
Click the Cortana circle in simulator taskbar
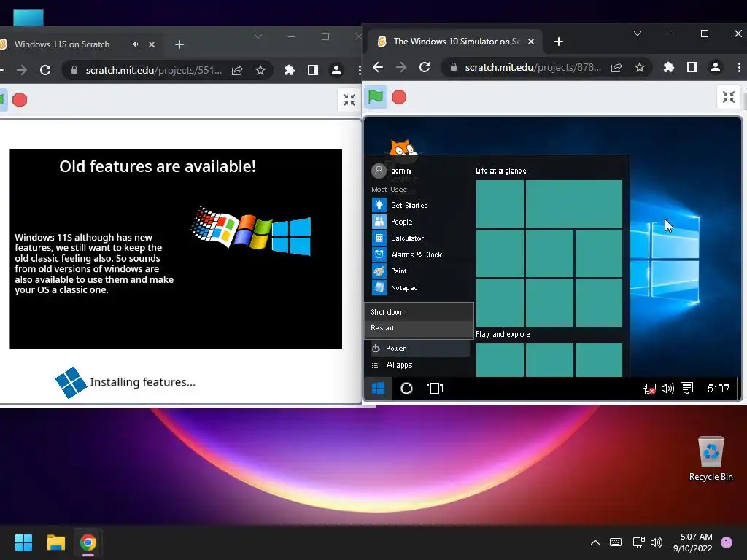point(406,389)
